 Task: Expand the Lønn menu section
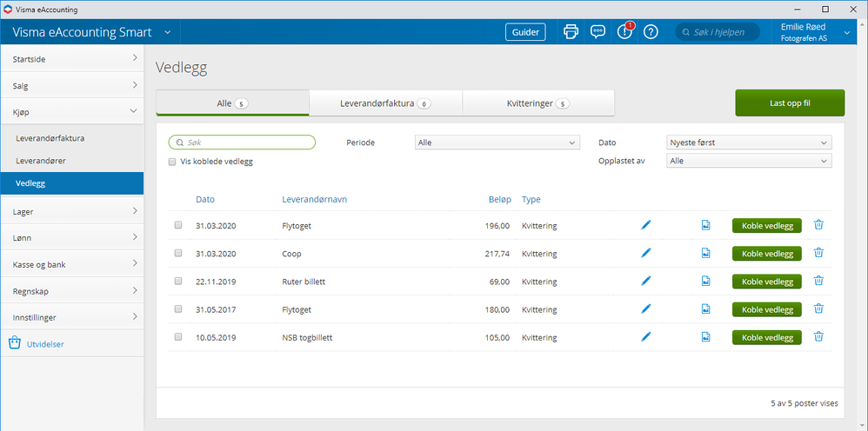pyautogui.click(x=72, y=237)
